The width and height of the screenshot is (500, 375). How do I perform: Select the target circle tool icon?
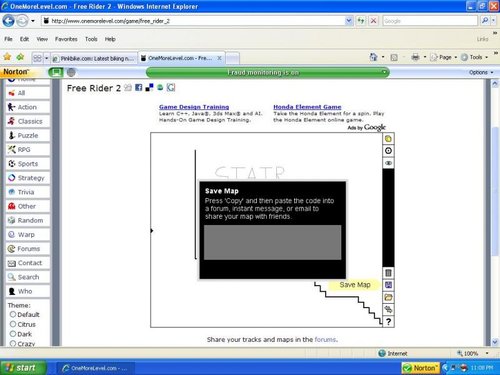coord(388,151)
